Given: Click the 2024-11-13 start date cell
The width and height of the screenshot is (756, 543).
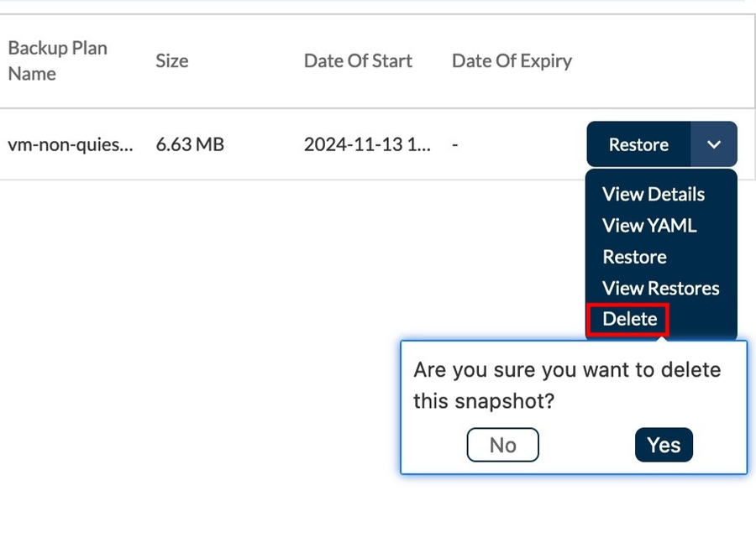Looking at the screenshot, I should (x=367, y=144).
